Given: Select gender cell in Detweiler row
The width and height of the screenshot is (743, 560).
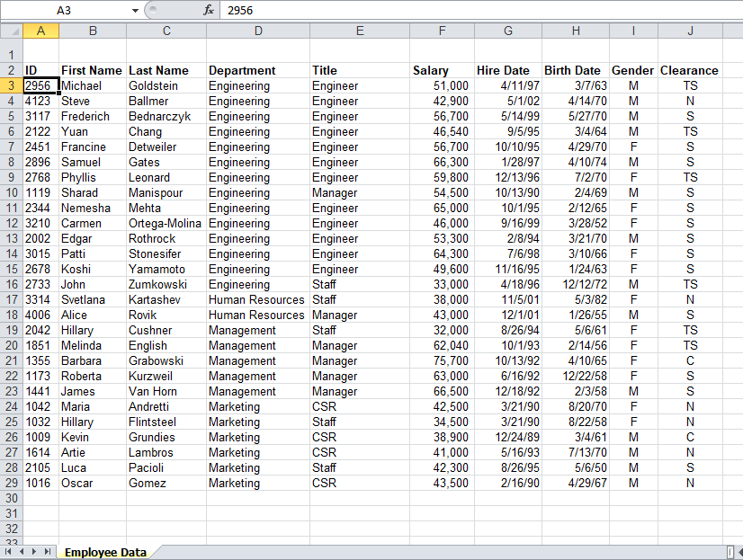Looking at the screenshot, I should 633,147.
